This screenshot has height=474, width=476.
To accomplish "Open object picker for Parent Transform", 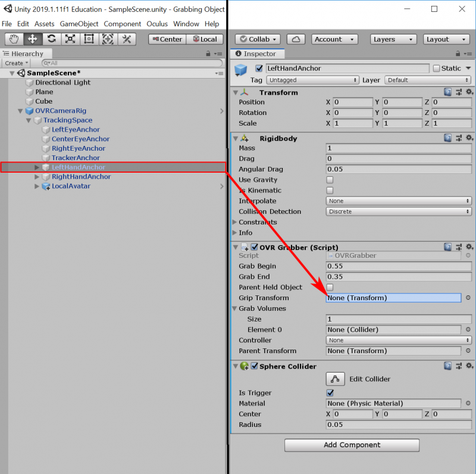I will click(x=468, y=351).
